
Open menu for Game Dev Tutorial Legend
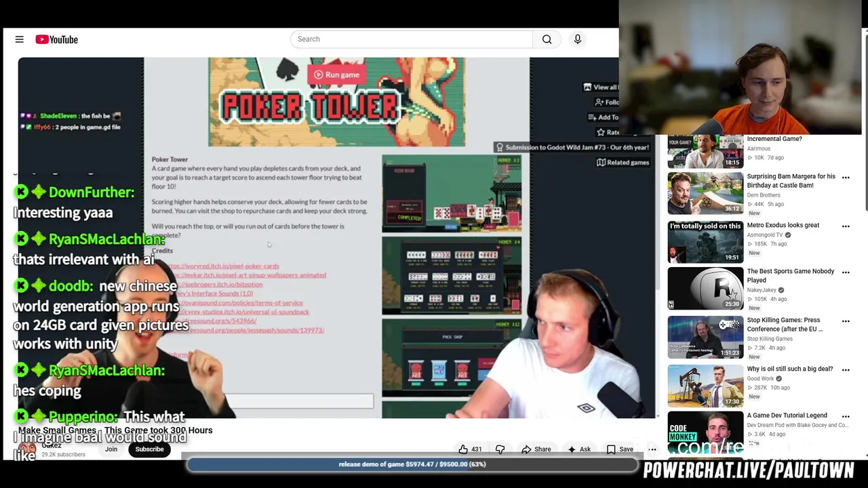pos(846,416)
